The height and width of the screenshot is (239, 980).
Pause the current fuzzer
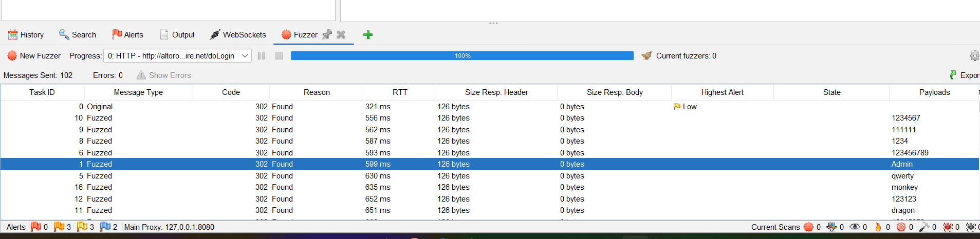pos(262,56)
